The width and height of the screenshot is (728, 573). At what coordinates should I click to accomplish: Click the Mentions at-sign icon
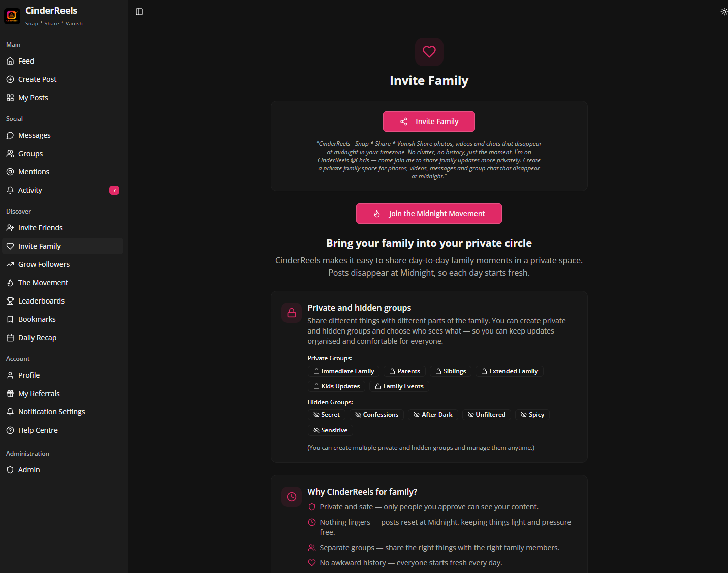tap(10, 172)
